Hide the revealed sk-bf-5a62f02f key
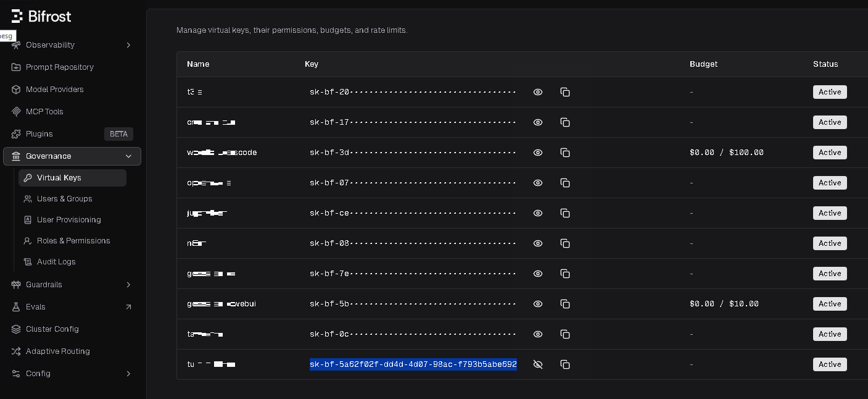This screenshot has width=868, height=399. [x=538, y=364]
